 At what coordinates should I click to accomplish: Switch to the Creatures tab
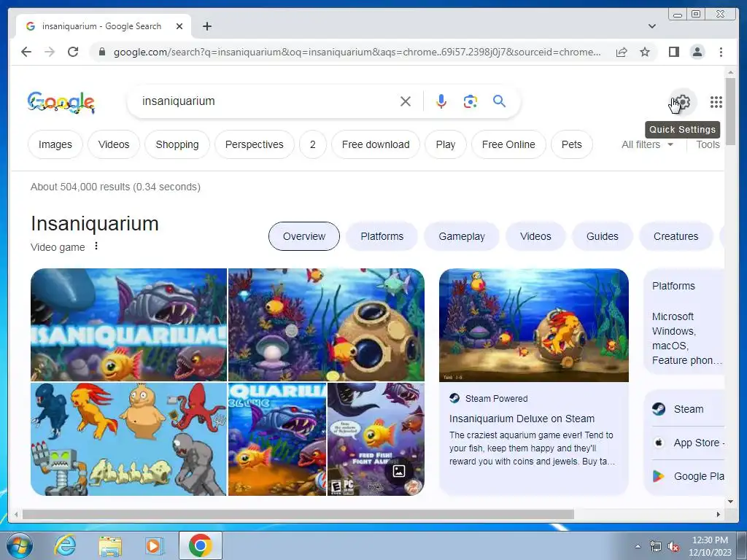click(x=676, y=236)
